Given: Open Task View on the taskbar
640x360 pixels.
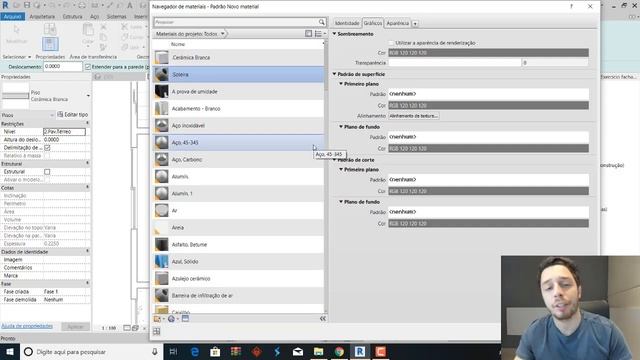Looking at the screenshot, I should click(173, 351).
